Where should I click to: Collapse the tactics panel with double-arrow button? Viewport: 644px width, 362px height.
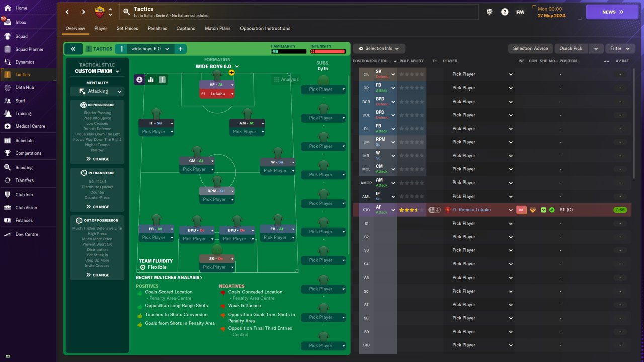(x=73, y=49)
